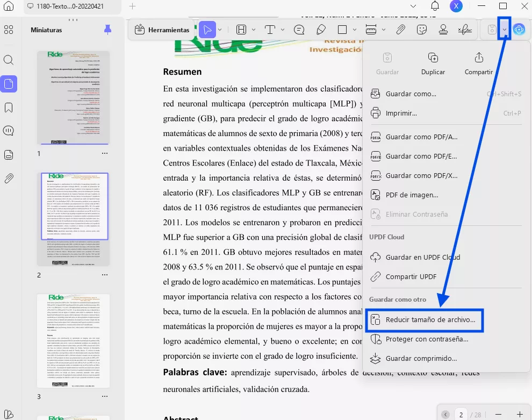The width and height of the screenshot is (532, 420).
Task: Select the highlight text tool
Action: 241,30
